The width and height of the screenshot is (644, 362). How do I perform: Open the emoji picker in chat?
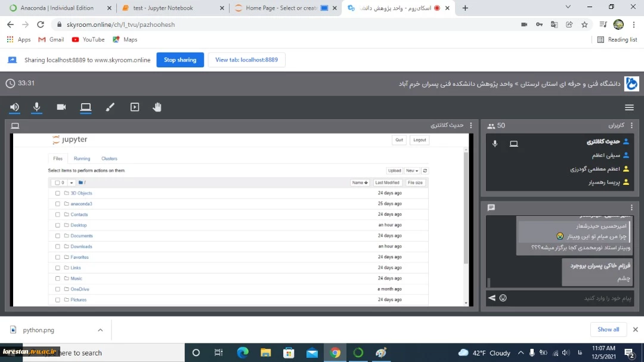pyautogui.click(x=503, y=298)
